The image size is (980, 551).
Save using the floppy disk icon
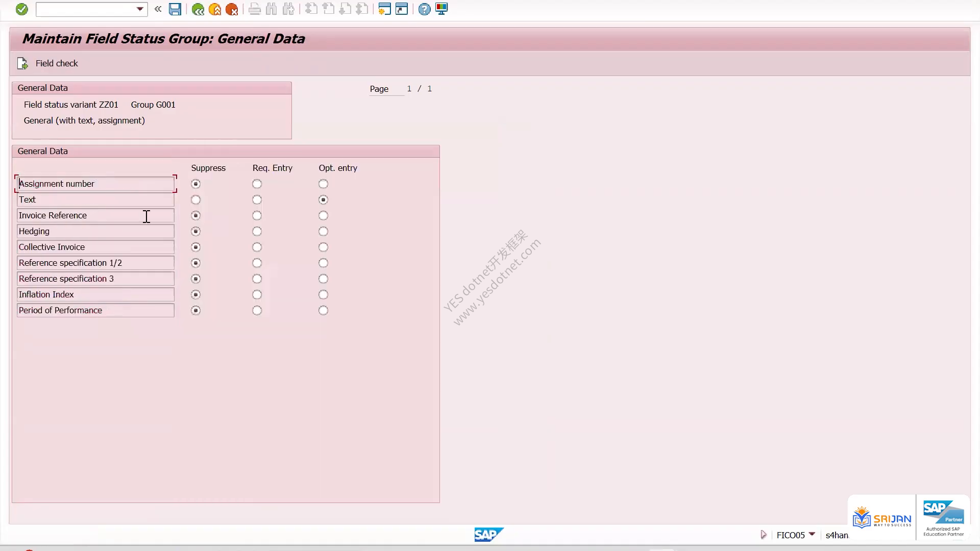[175, 9]
